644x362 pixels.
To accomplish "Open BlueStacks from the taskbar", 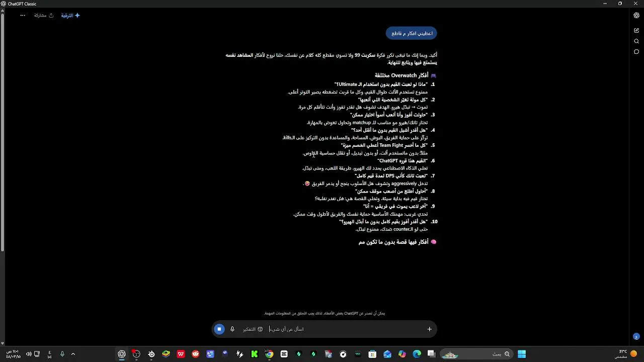I will (x=166, y=354).
